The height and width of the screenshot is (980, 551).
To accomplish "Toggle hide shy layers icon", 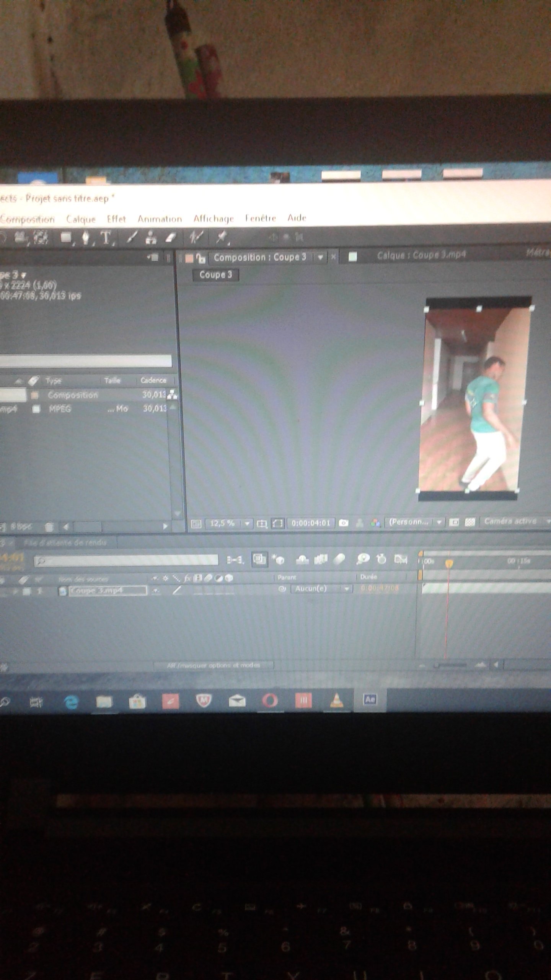I will tap(302, 560).
